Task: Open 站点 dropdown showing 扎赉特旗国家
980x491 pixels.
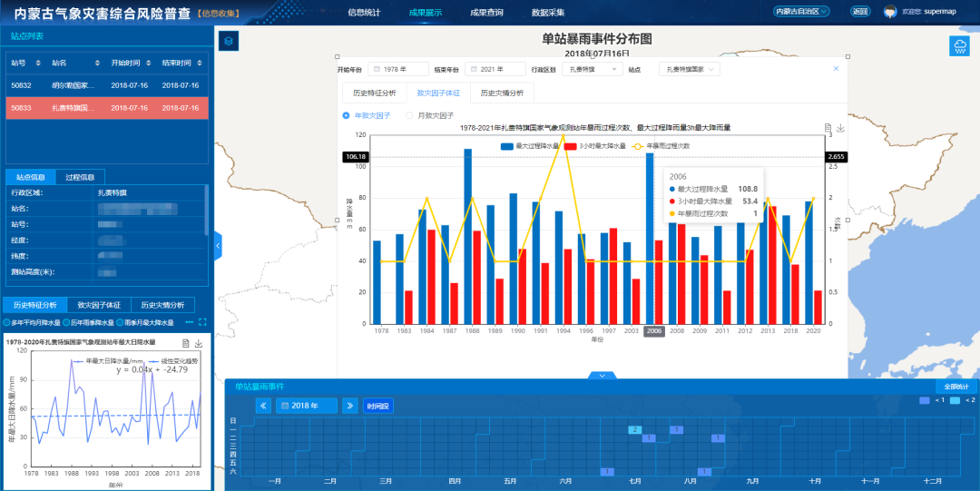Action: click(x=690, y=69)
